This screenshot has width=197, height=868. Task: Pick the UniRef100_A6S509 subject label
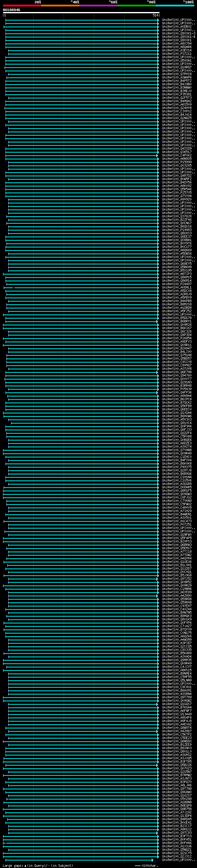176,104
